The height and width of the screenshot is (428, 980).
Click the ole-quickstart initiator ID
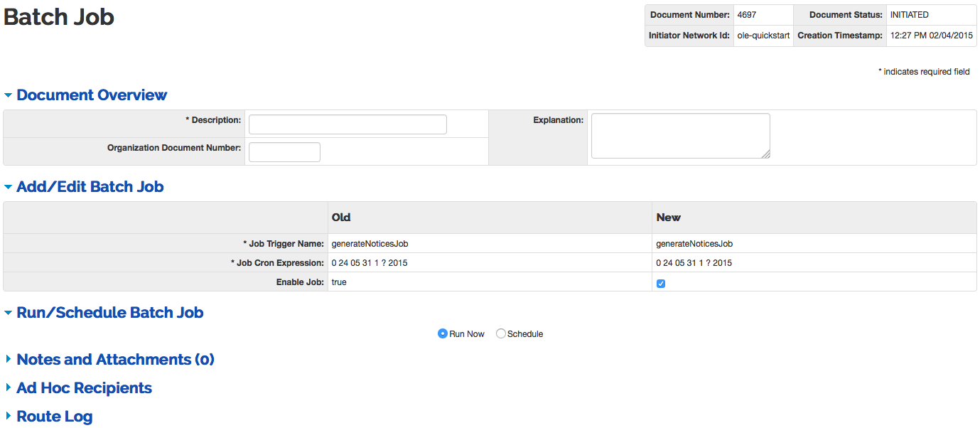coord(763,36)
